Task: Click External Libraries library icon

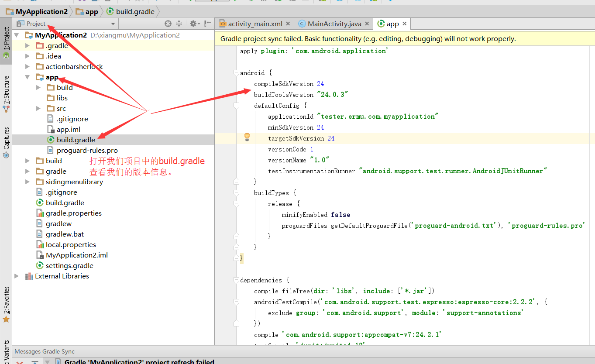Action: click(29, 276)
